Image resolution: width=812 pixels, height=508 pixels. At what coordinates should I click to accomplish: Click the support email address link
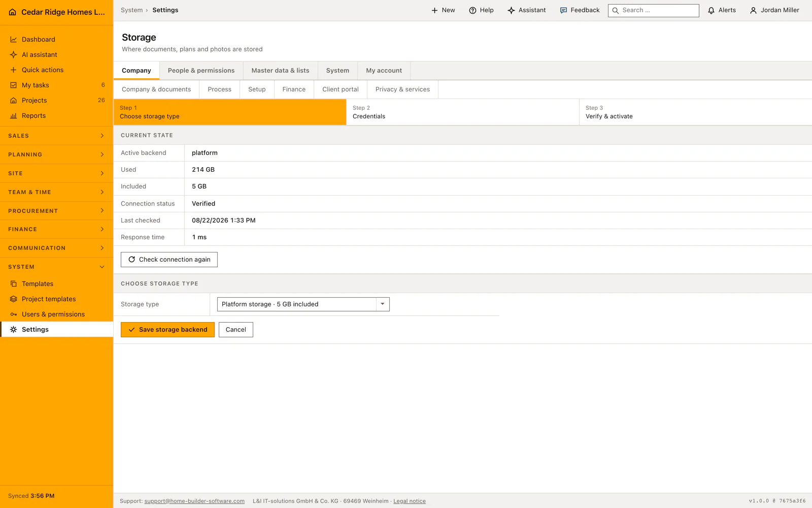point(194,501)
